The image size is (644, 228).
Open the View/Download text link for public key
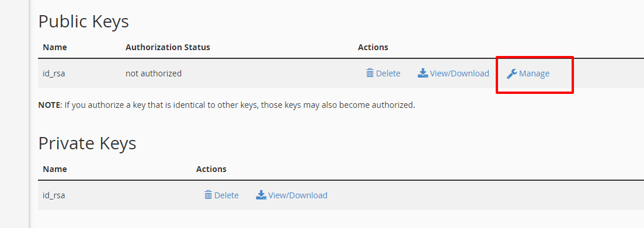(x=459, y=73)
